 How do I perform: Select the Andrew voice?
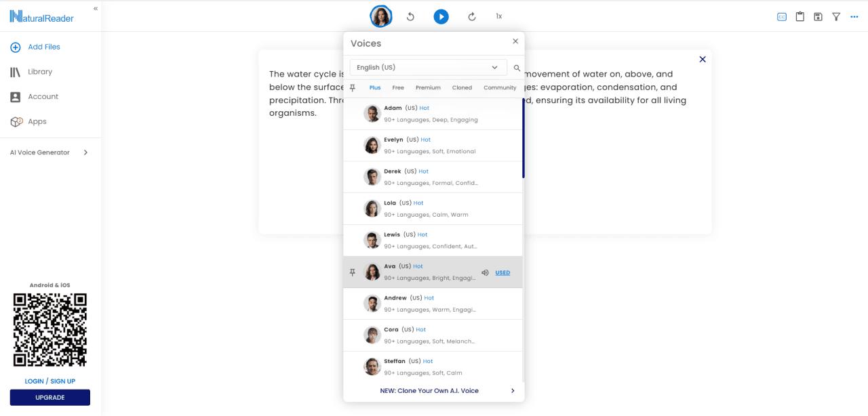tap(433, 304)
